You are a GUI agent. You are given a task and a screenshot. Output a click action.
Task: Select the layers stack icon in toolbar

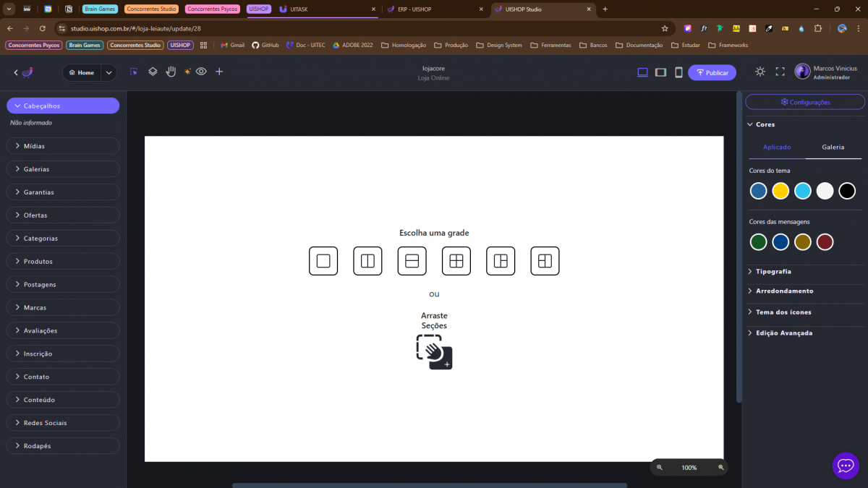(x=153, y=72)
